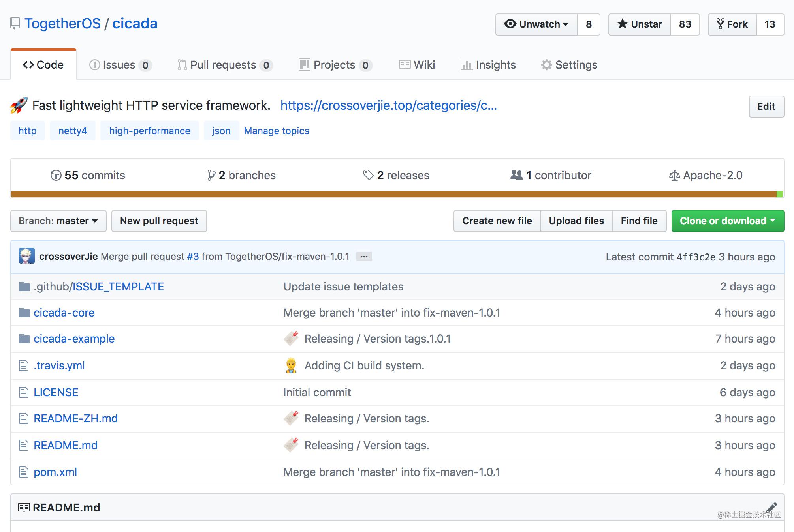Switch to the Issues tab
Screen dimensions: 794x532
(119, 65)
